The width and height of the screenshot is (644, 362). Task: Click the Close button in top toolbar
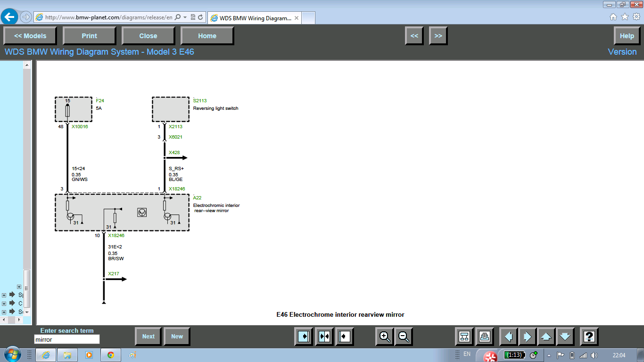148,36
